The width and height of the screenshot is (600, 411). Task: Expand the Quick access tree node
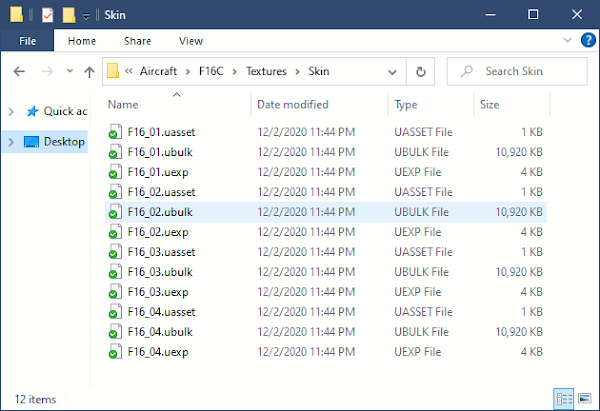(11, 112)
